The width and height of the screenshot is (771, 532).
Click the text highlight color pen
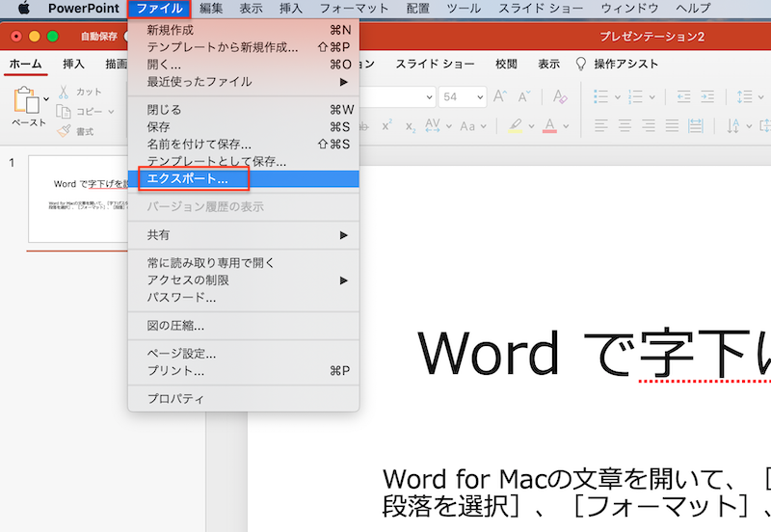click(x=515, y=126)
